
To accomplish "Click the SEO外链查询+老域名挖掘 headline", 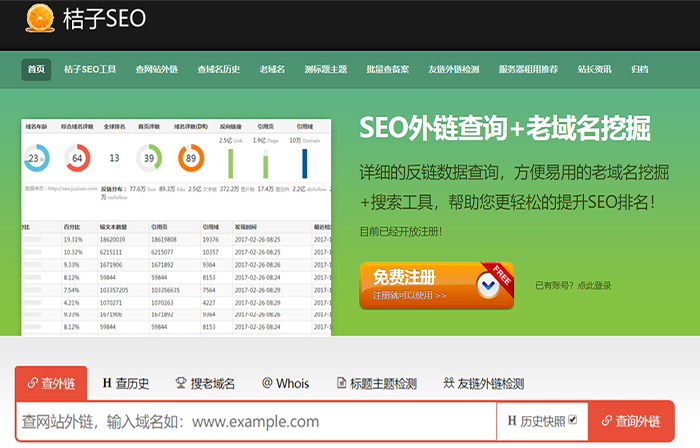I will [505, 128].
